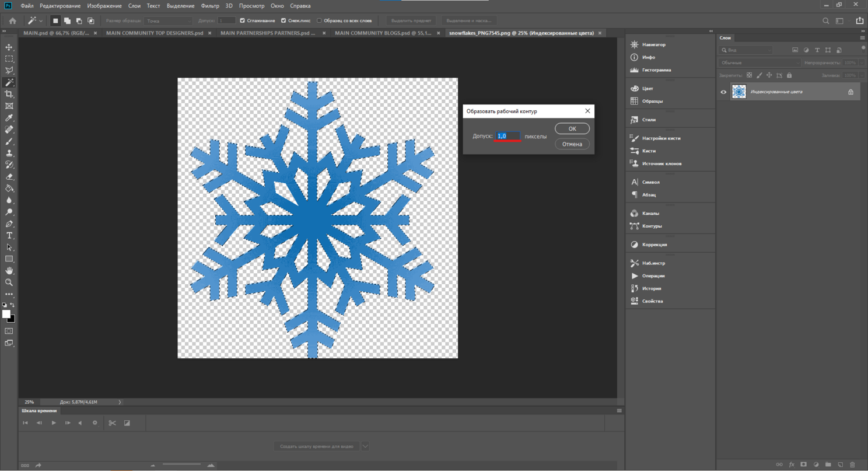Select the Path Selection tool

9,247
